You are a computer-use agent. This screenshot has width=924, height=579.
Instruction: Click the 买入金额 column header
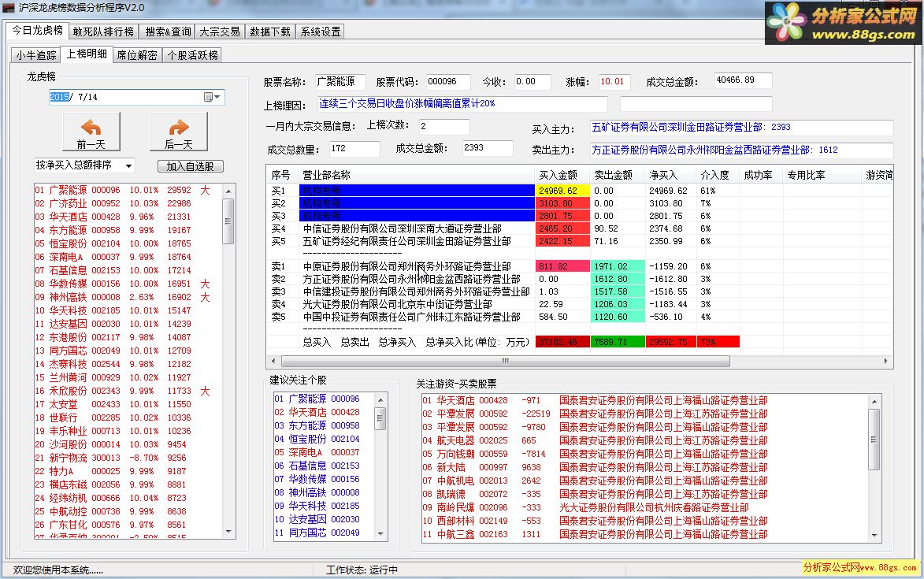(x=562, y=175)
